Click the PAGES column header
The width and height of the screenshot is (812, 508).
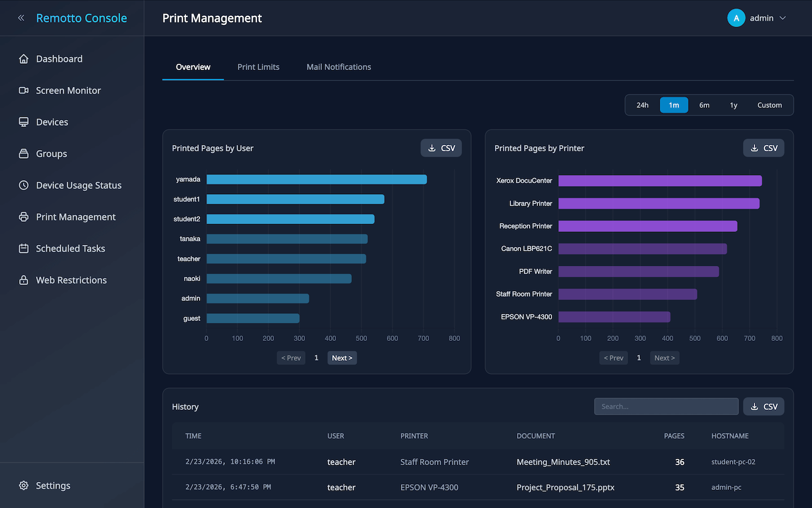674,436
